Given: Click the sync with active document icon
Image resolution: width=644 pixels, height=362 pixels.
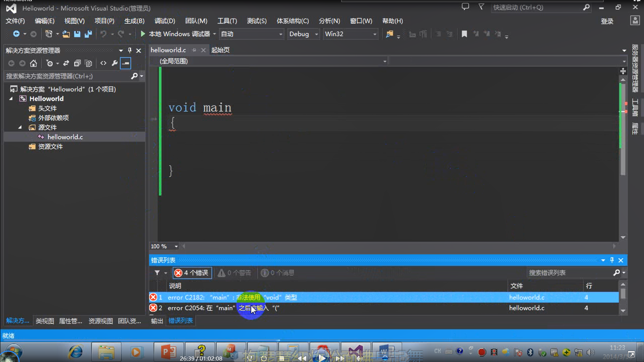Looking at the screenshot, I should pos(66,63).
